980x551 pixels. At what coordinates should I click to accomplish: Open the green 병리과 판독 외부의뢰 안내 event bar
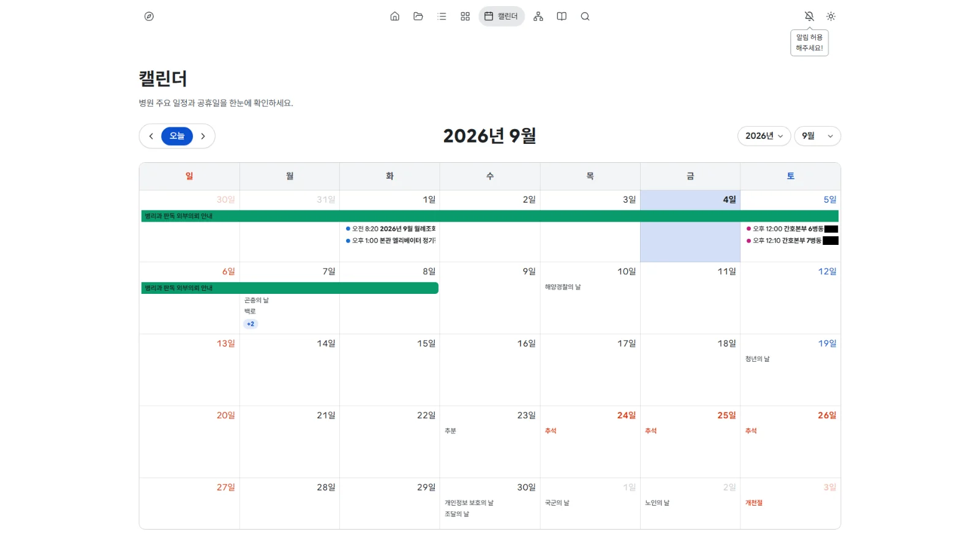point(490,216)
